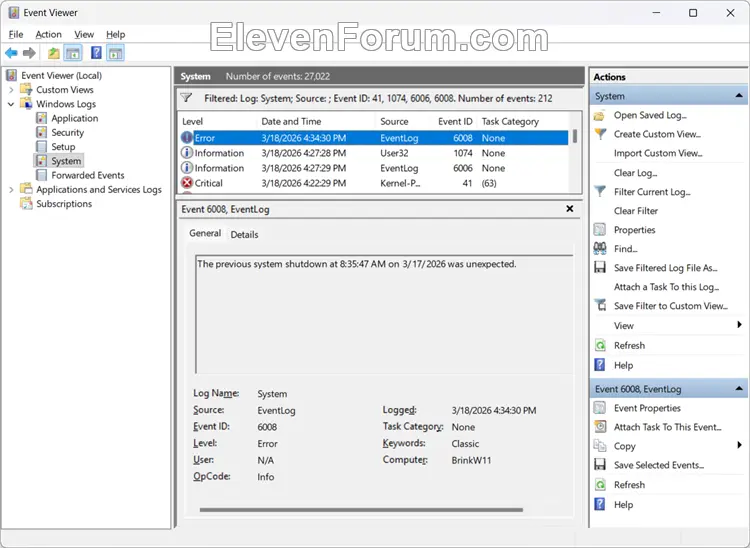Sort by Event ID column header
The width and height of the screenshot is (750, 548).
pos(455,121)
